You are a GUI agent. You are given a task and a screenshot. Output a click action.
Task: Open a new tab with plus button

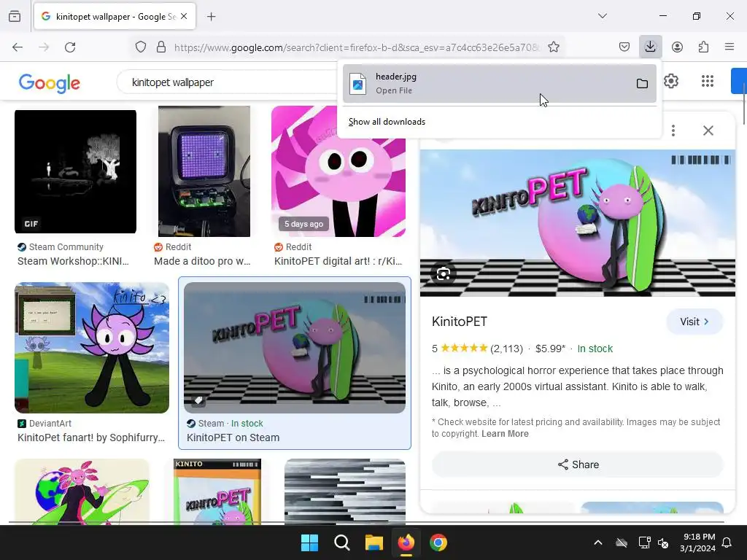pos(211,17)
